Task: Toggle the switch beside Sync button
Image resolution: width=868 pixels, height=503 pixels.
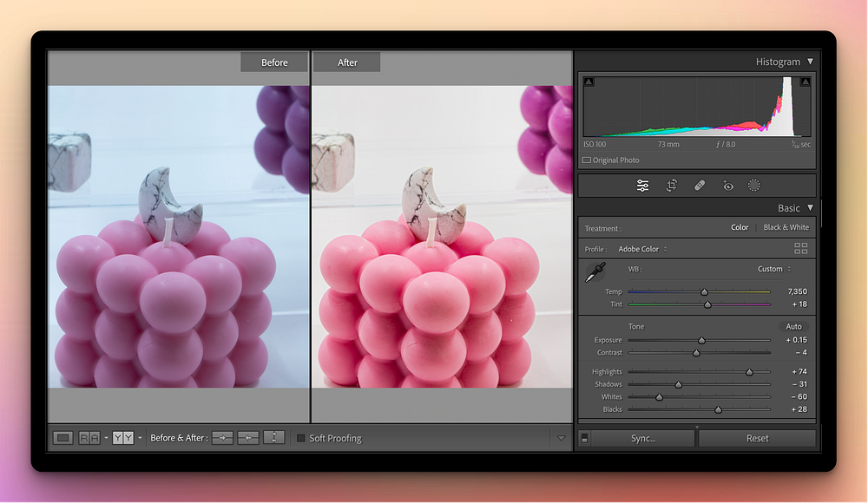Action: 584,438
